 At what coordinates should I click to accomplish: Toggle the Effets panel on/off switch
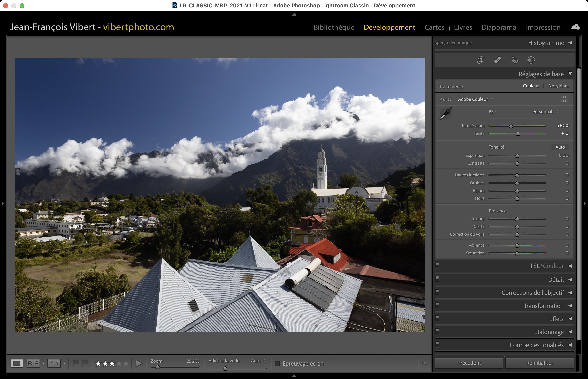pos(437,318)
